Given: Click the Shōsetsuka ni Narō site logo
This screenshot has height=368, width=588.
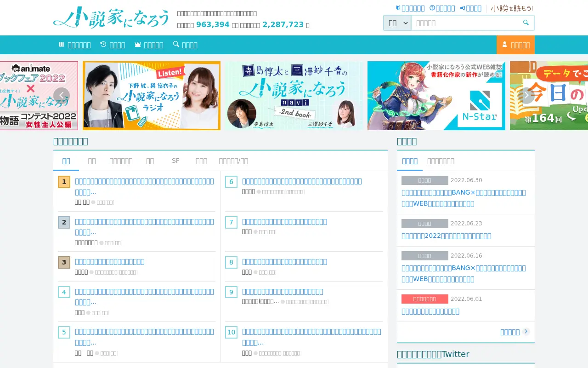Looking at the screenshot, I should tap(111, 18).
